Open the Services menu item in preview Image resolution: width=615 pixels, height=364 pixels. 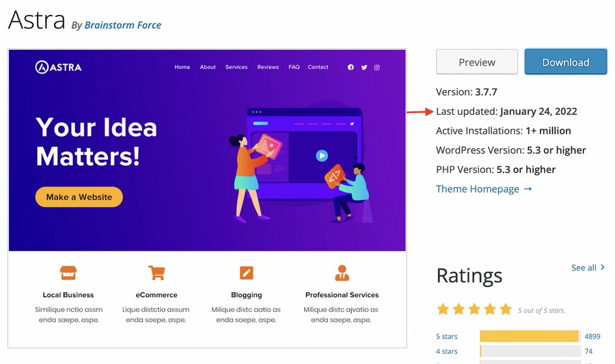(x=236, y=68)
